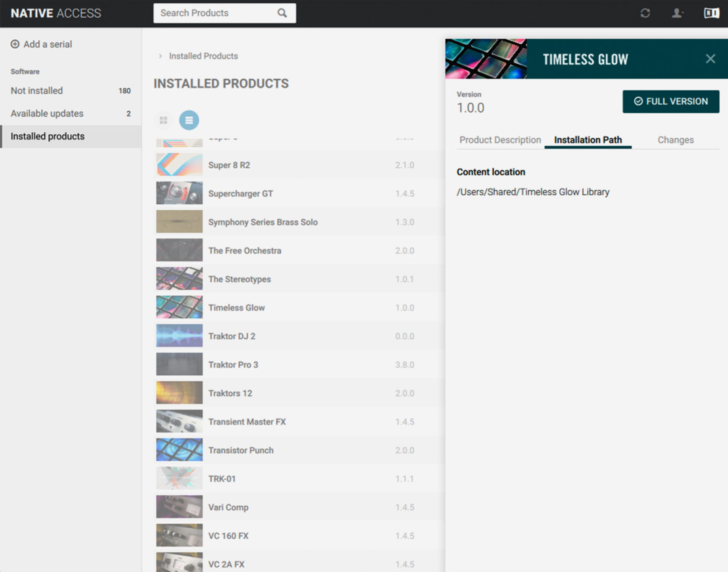Open the Product Description tab
The image size is (728, 572).
pyautogui.click(x=500, y=140)
